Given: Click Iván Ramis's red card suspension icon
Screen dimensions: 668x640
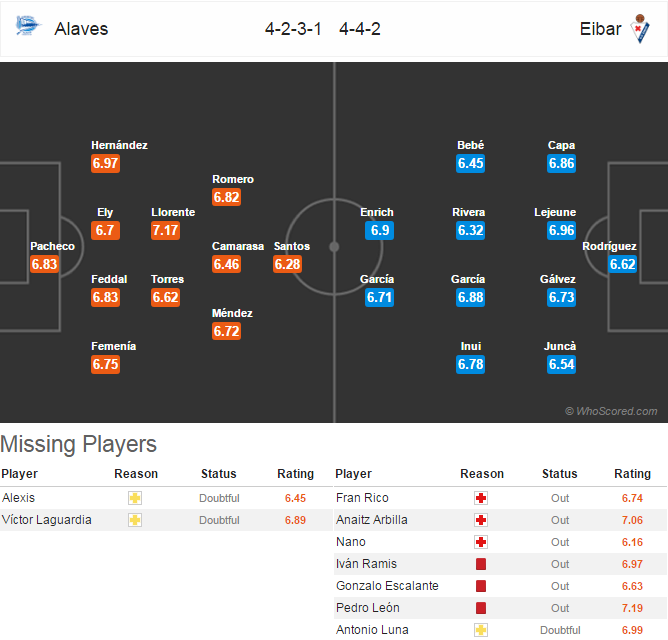Looking at the screenshot, I should coord(481,564).
